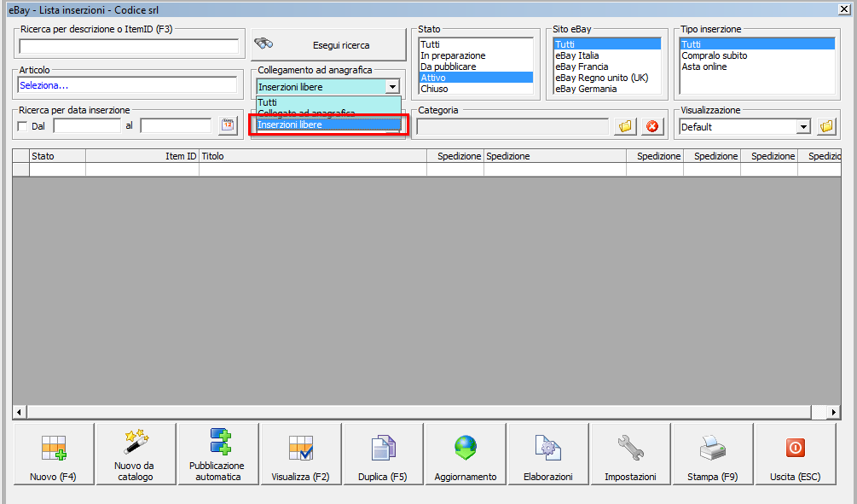Select eBay Germania site
Image resolution: width=857 pixels, height=504 pixels.
click(606, 89)
